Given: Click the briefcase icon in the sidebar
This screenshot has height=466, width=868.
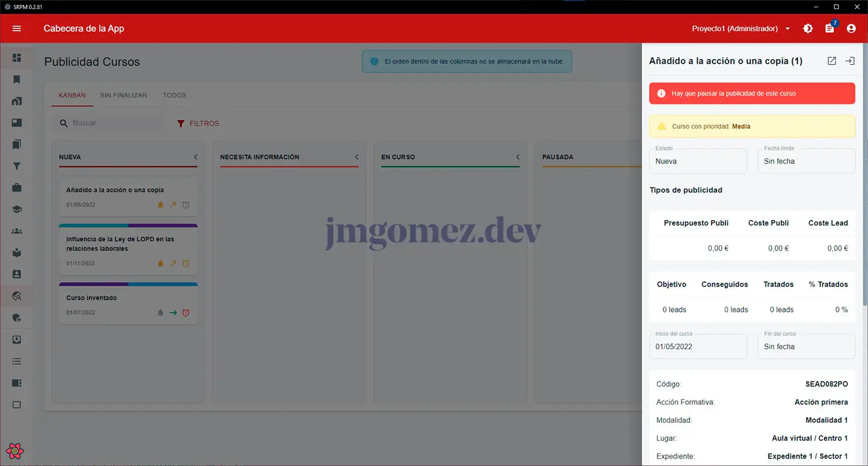Looking at the screenshot, I should coord(17,188).
